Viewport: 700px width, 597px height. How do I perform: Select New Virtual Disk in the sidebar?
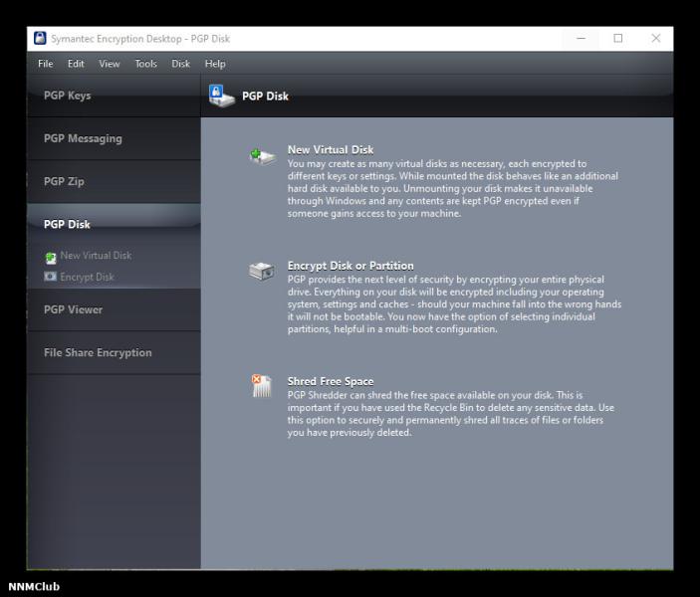[96, 256]
